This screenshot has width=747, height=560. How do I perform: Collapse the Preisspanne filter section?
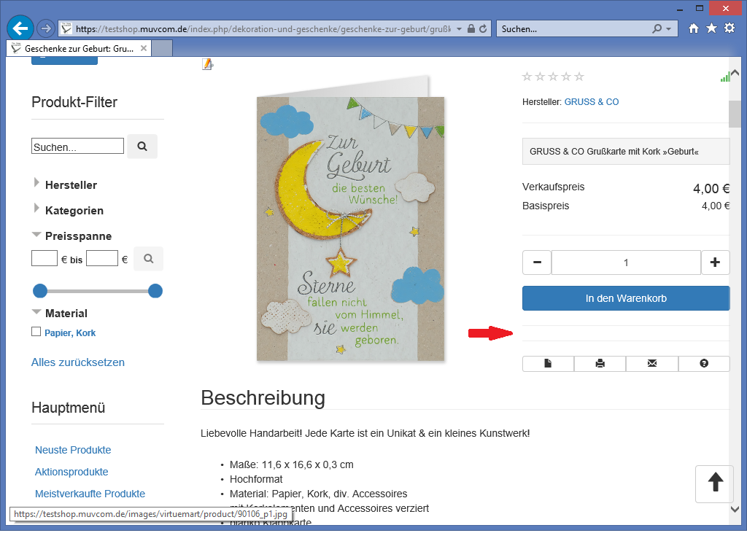pyautogui.click(x=78, y=236)
